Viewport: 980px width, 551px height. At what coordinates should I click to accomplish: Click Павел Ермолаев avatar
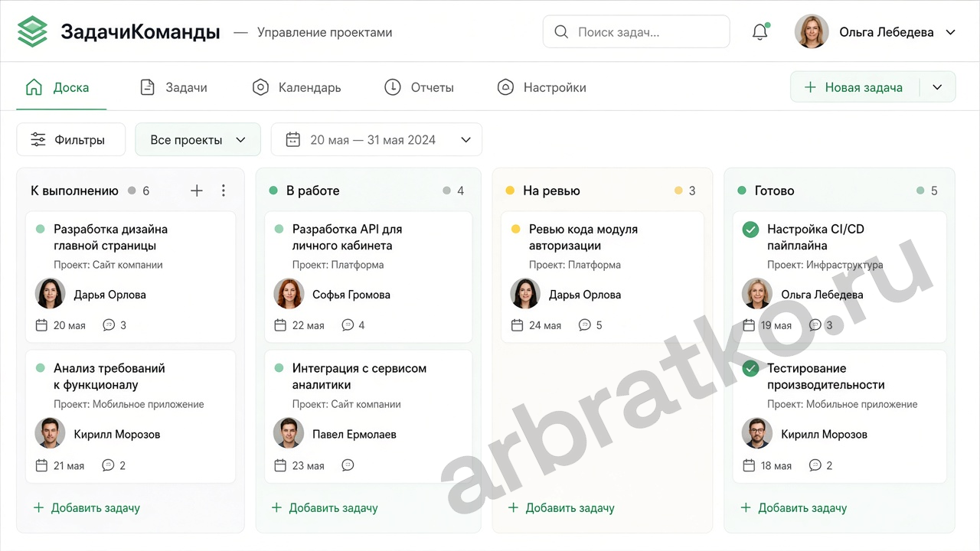289,433
